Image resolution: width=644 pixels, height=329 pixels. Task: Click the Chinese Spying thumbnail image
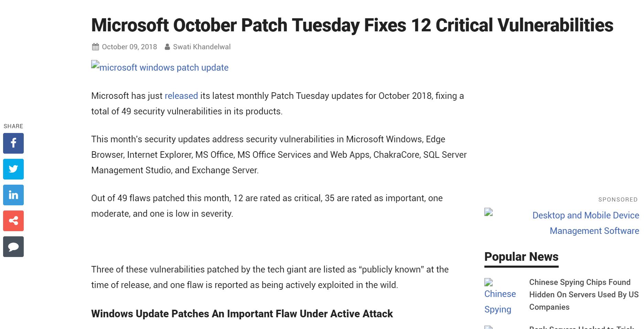pos(489,283)
